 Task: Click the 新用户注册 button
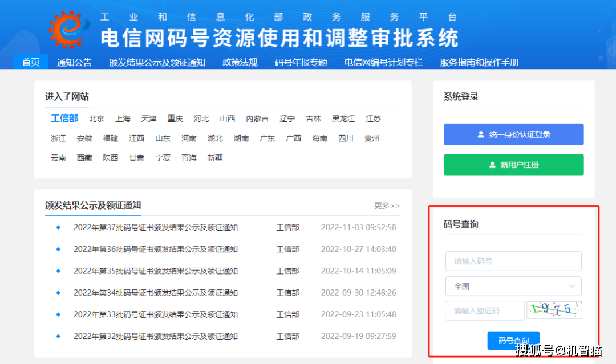click(513, 165)
